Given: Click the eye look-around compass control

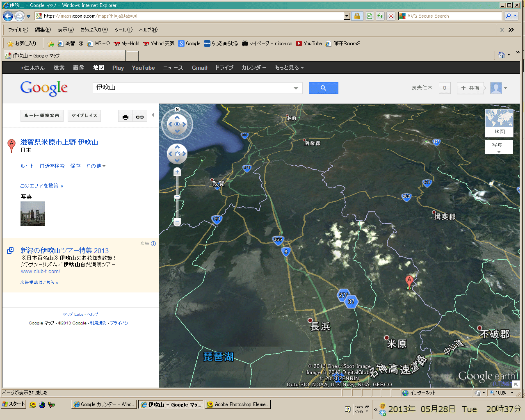Looking at the screenshot, I should click(x=177, y=124).
